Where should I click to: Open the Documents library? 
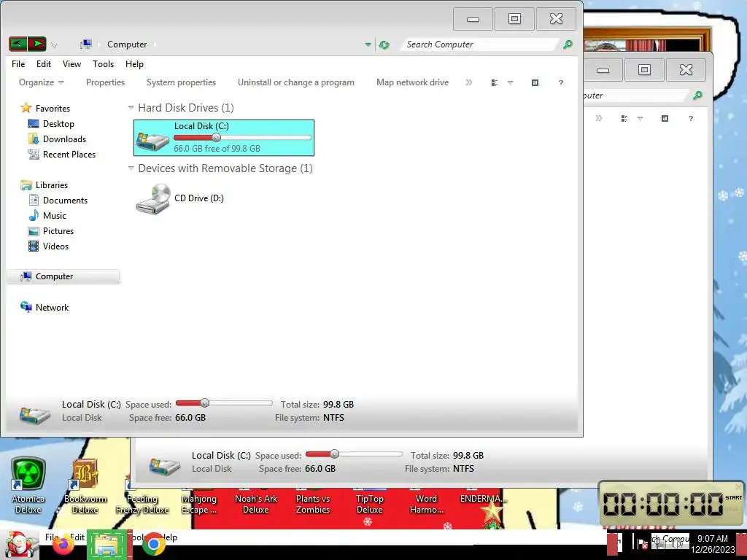(65, 201)
